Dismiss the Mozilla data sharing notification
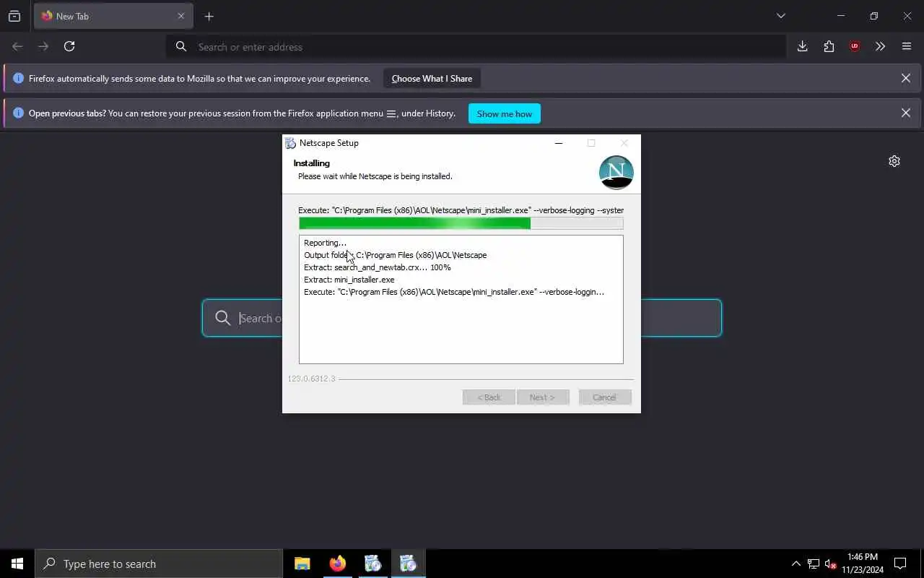The width and height of the screenshot is (924, 578). tap(906, 78)
